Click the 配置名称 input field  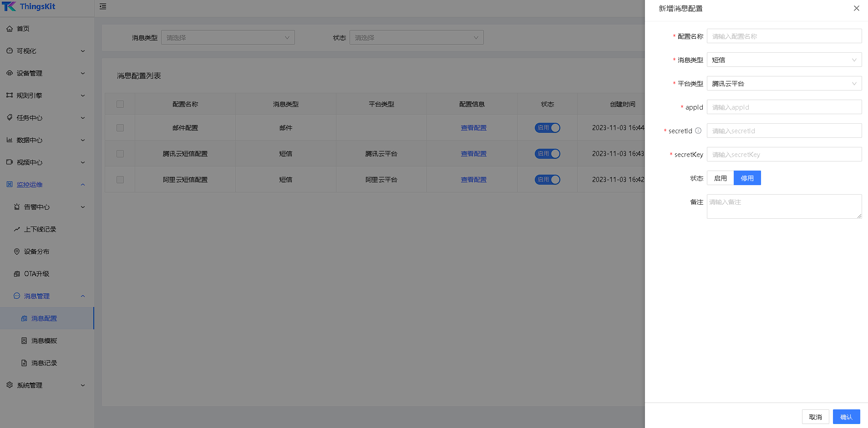click(784, 36)
